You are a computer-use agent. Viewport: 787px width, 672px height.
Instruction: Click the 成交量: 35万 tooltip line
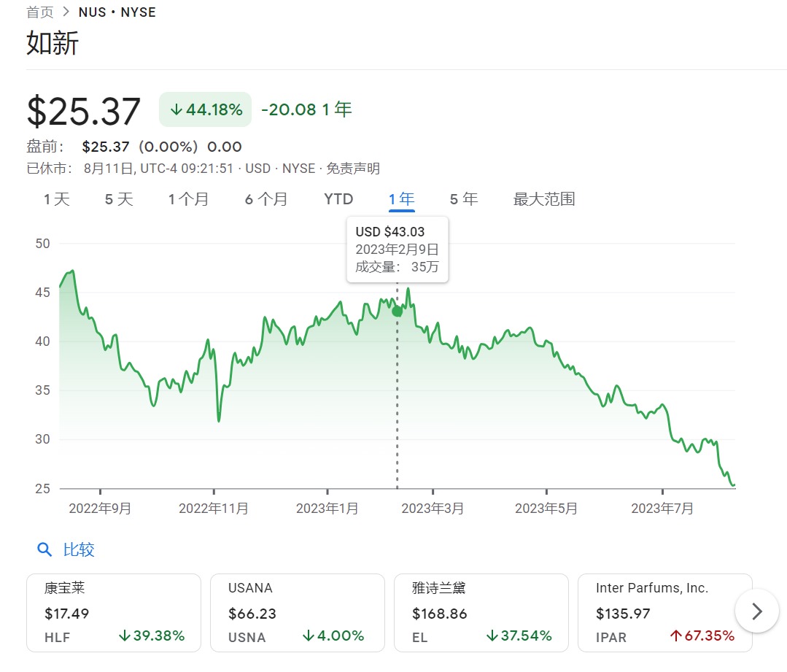pos(397,267)
